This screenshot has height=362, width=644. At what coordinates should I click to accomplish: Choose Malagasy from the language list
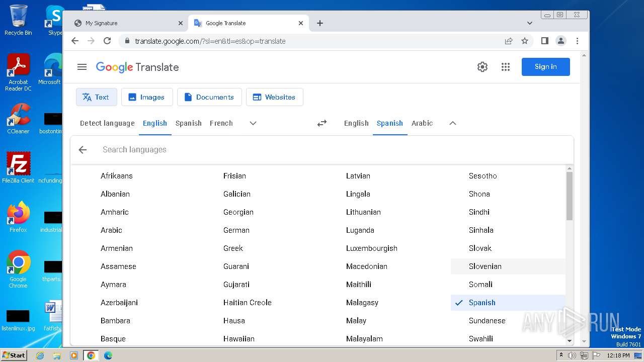point(362,303)
